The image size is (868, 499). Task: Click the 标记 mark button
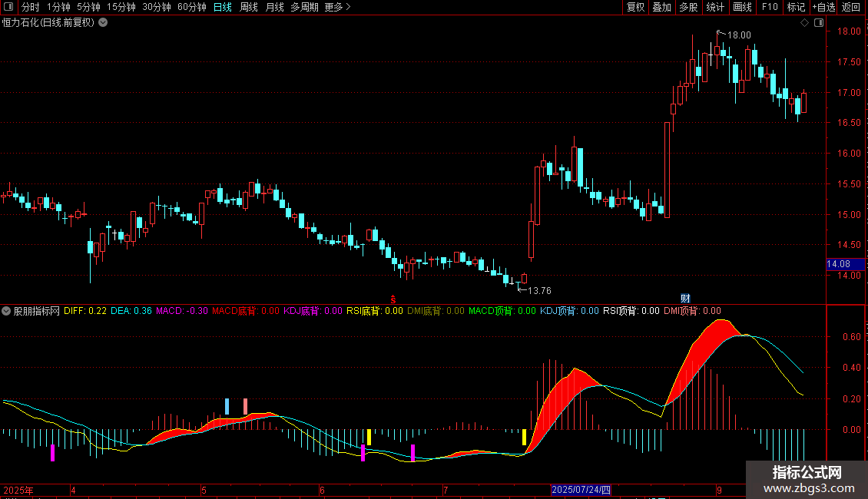tap(796, 7)
